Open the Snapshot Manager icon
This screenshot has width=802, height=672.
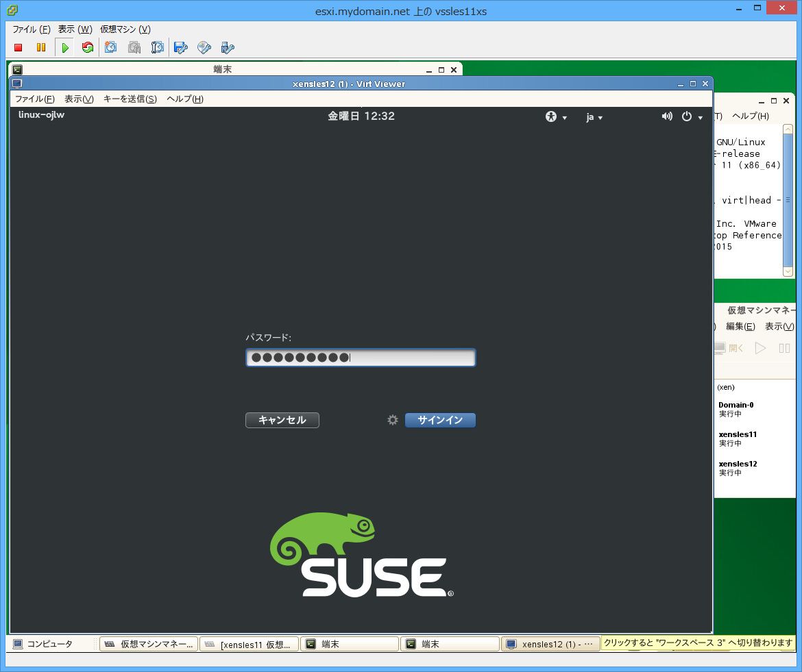(158, 47)
